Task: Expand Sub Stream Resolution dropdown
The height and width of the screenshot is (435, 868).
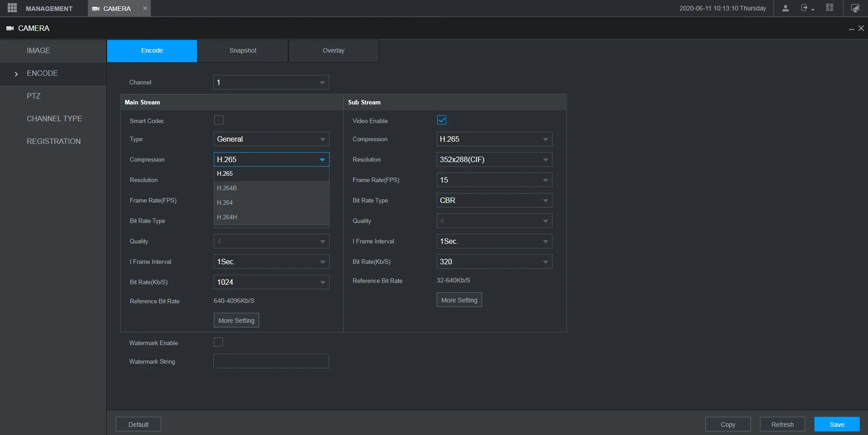Action: coord(494,159)
